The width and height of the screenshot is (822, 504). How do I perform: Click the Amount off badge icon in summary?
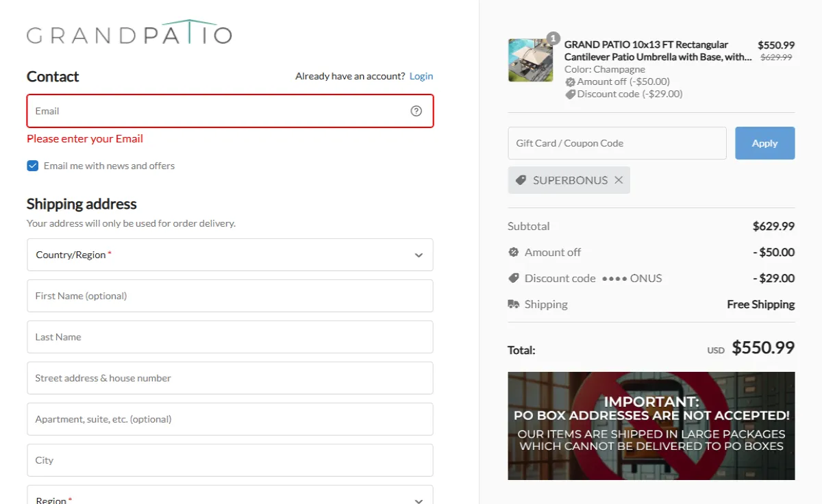[x=514, y=252]
